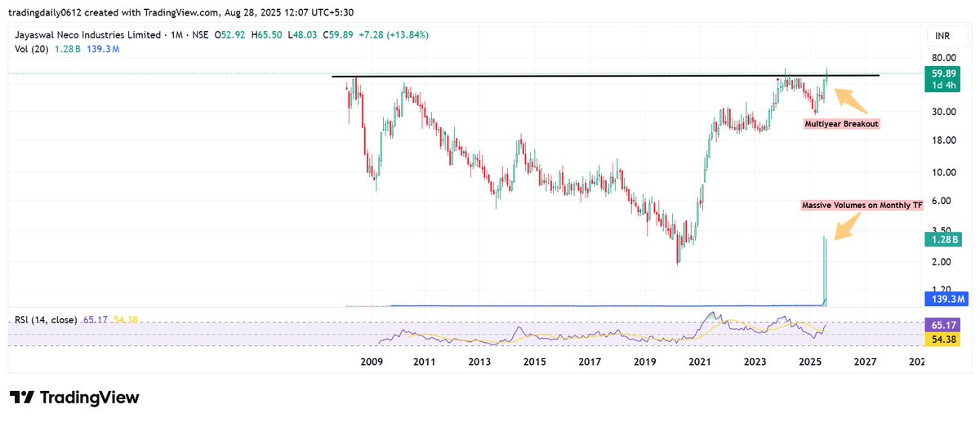Click the 2013 time axis label
The height and width of the screenshot is (422, 980).
coord(479,362)
